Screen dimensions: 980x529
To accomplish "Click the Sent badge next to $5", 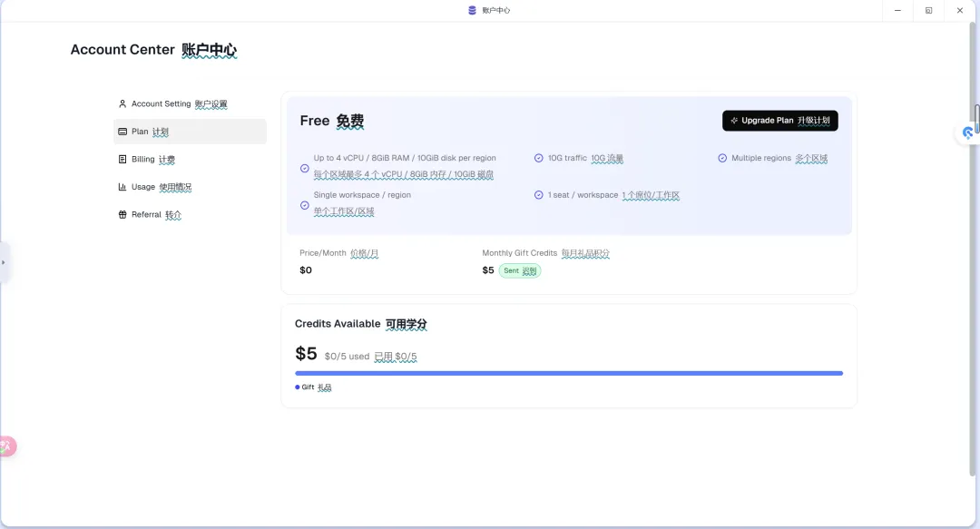I will pyautogui.click(x=520, y=270).
